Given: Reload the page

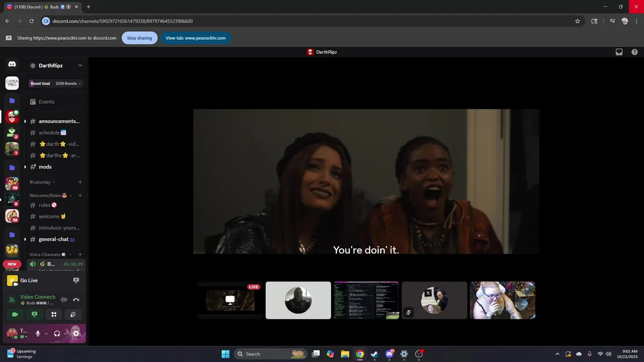Looking at the screenshot, I should click(31, 21).
